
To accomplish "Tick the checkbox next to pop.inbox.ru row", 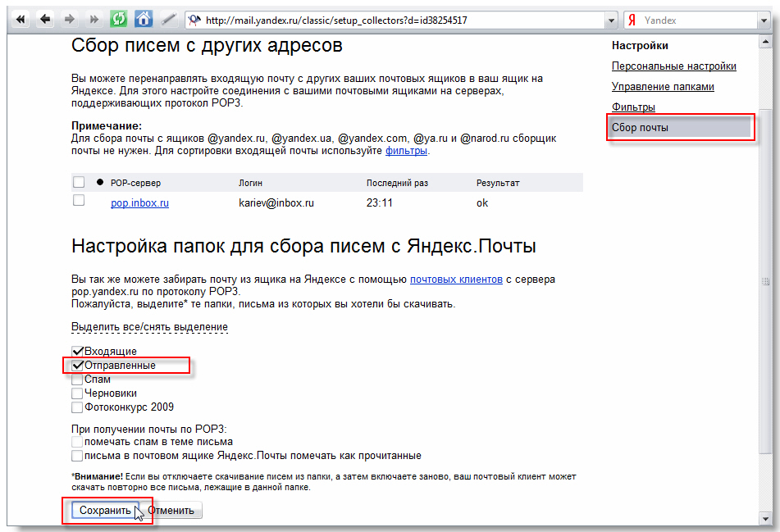I will point(79,200).
